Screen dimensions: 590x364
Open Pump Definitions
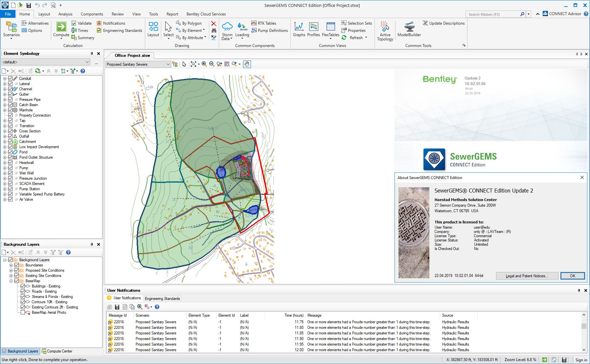coord(269,31)
